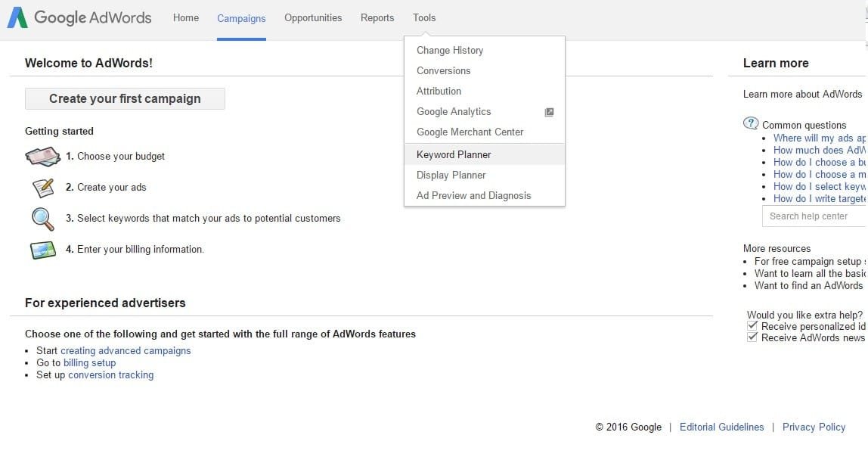Open the Opportunities tab
The image size is (868, 460).
click(313, 17)
